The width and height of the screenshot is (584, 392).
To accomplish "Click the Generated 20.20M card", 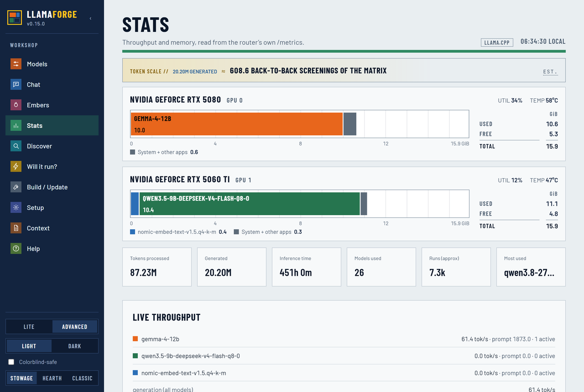I will (232, 267).
